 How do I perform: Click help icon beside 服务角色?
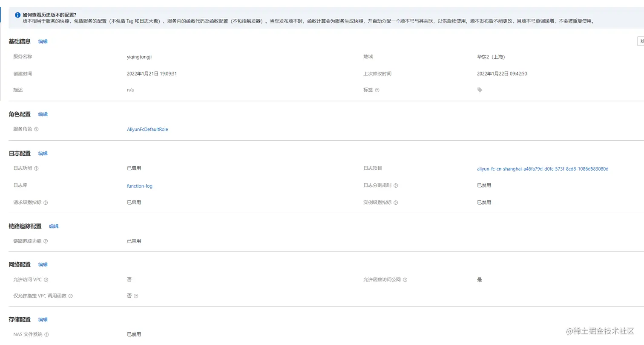pyautogui.click(x=36, y=129)
